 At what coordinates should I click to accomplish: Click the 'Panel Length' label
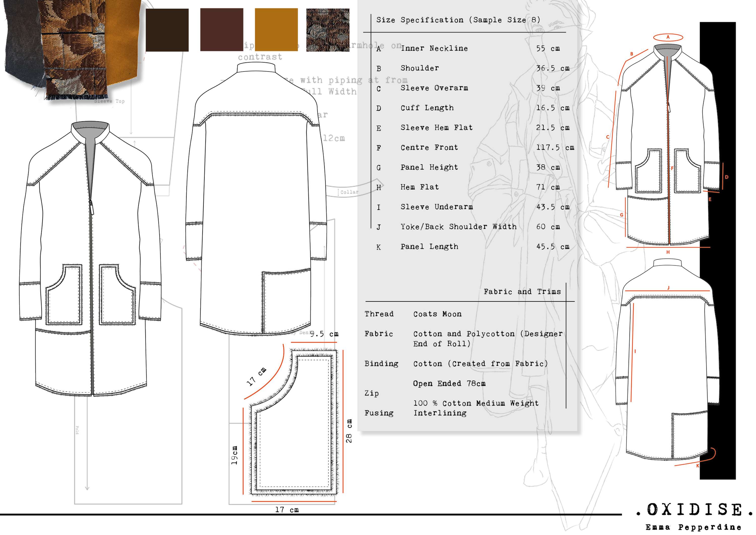point(429,247)
